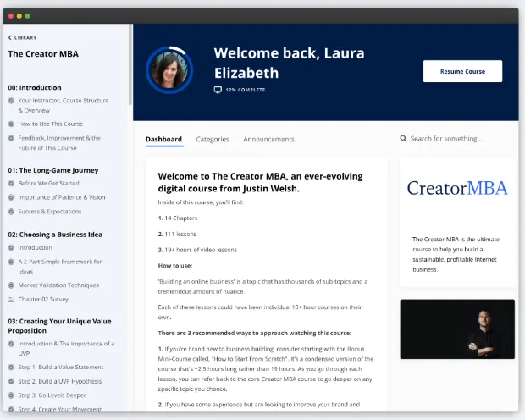Click the '00: Introduction' chapter heading
This screenshot has height=420, width=525.
pos(35,87)
